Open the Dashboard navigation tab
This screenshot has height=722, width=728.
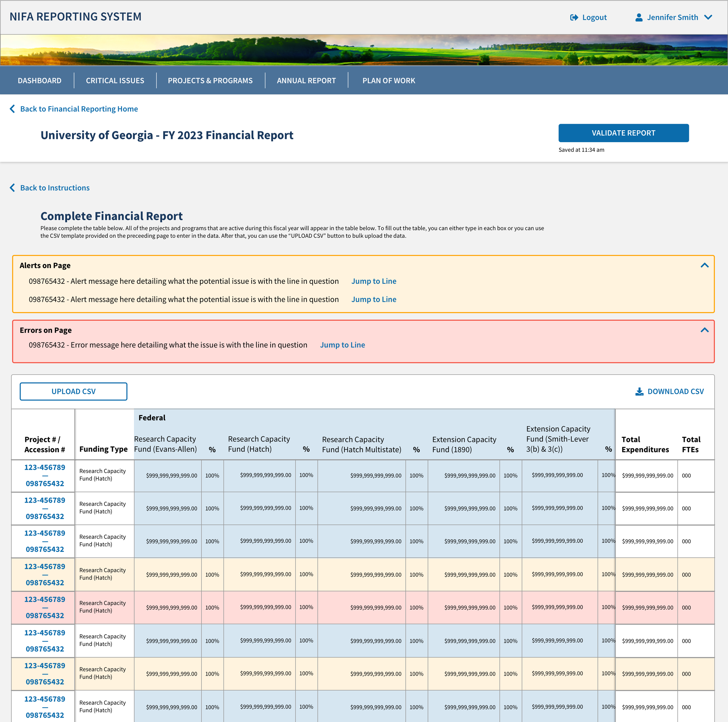coord(40,81)
